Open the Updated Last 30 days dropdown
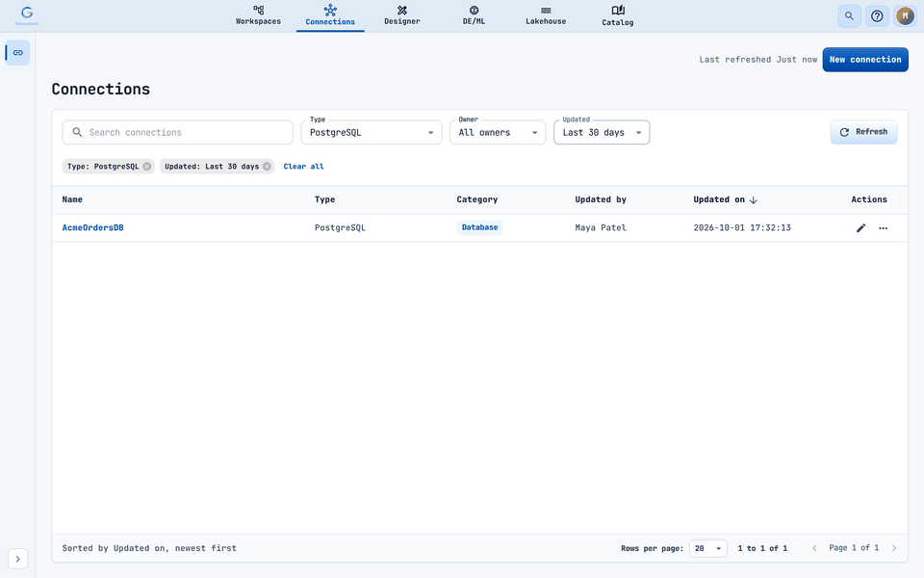 (602, 132)
